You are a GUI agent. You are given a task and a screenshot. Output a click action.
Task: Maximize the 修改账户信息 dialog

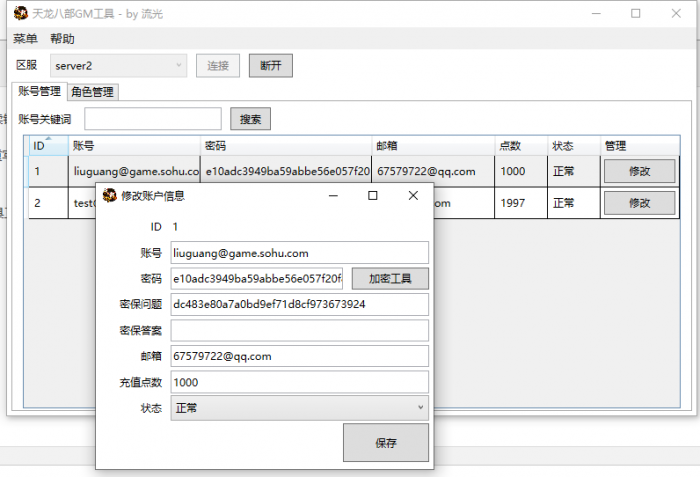tap(372, 196)
